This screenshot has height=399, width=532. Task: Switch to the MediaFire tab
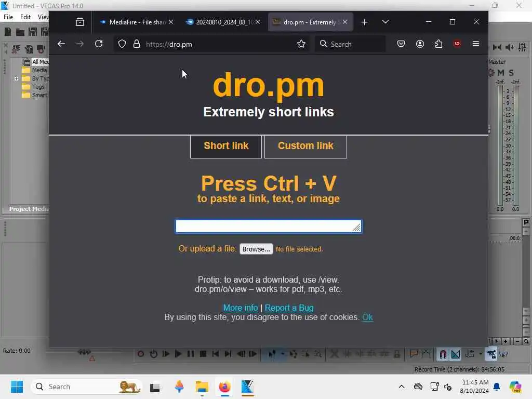click(x=133, y=22)
